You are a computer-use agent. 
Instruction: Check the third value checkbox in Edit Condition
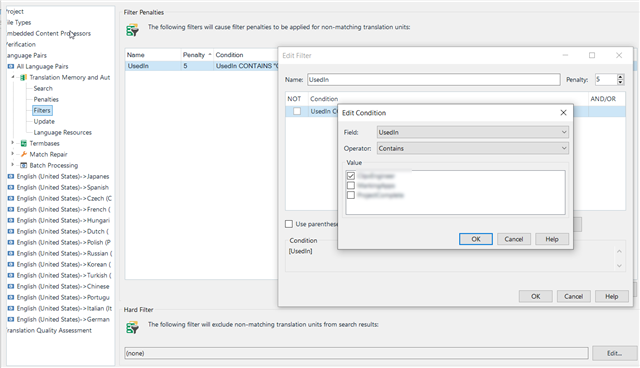point(351,195)
